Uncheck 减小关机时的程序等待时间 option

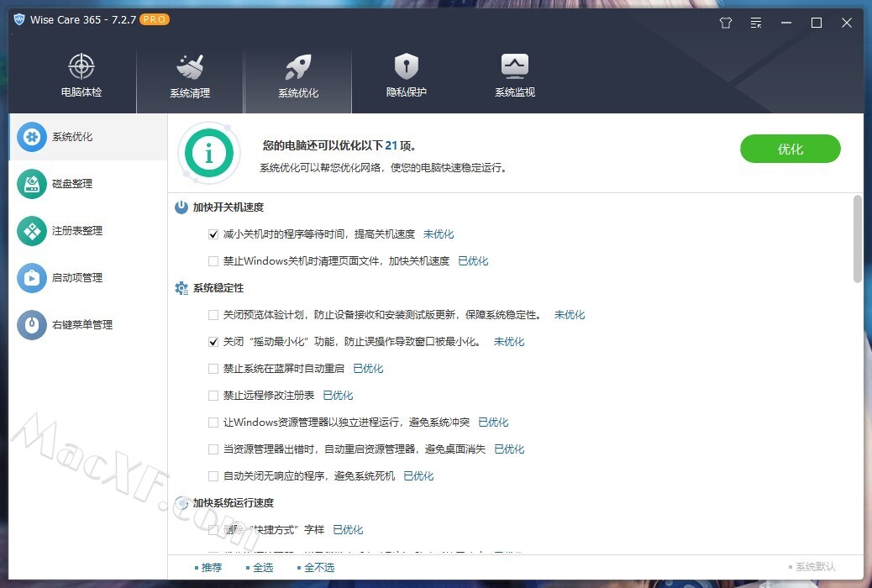click(213, 234)
